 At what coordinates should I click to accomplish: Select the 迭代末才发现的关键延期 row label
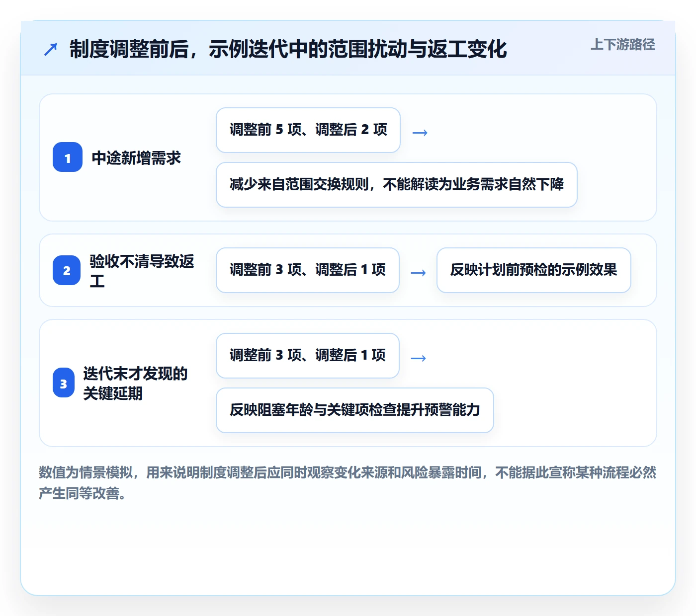click(135, 383)
